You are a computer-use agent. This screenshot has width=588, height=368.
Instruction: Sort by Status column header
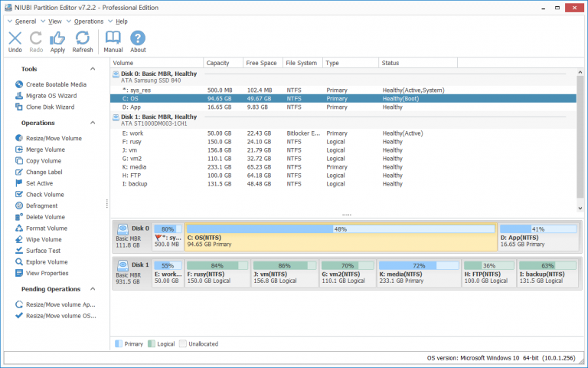coord(418,63)
